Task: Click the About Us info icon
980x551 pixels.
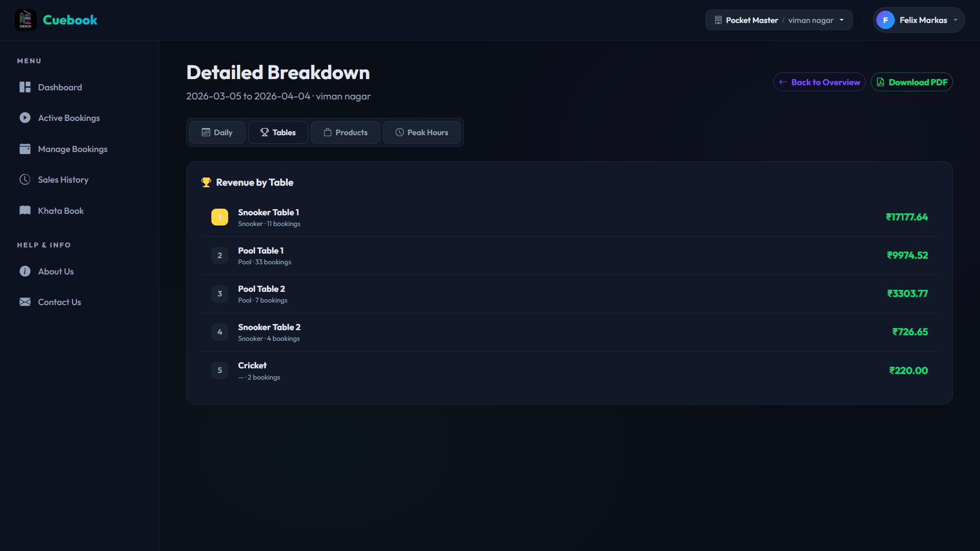Action: point(25,271)
